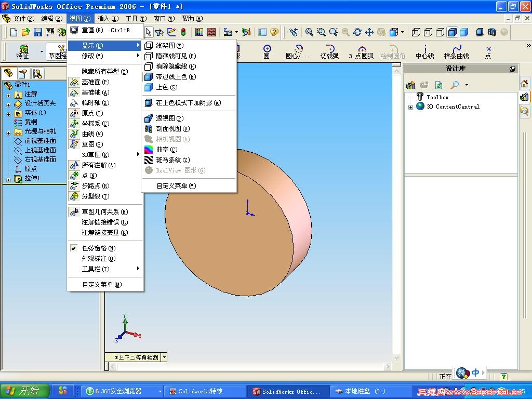Open the Toolbars submenu in View menu
Screen dimensions: 532x399
105,269
